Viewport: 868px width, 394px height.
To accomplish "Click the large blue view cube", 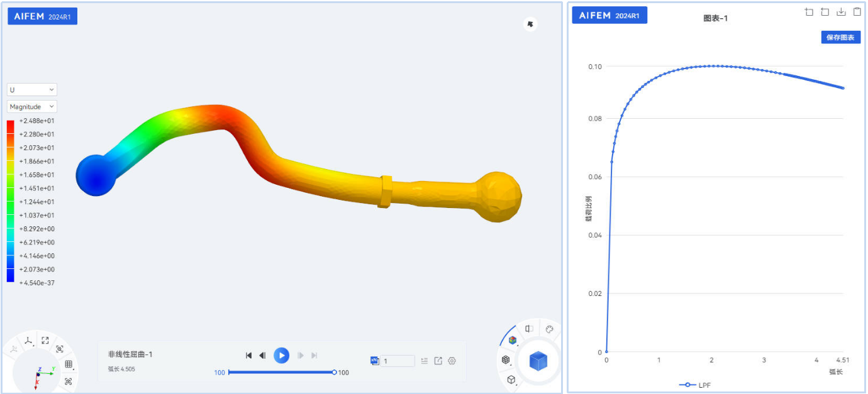I will pos(538,361).
